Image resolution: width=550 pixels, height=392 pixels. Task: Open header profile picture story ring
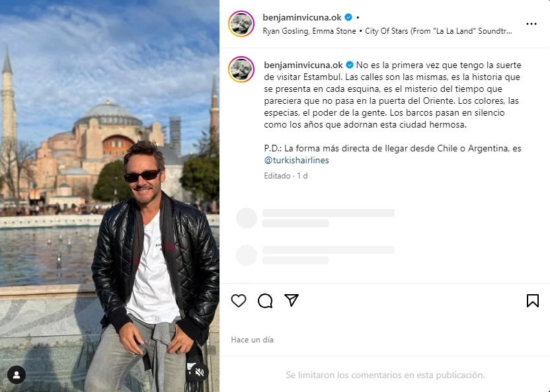pyautogui.click(x=241, y=24)
